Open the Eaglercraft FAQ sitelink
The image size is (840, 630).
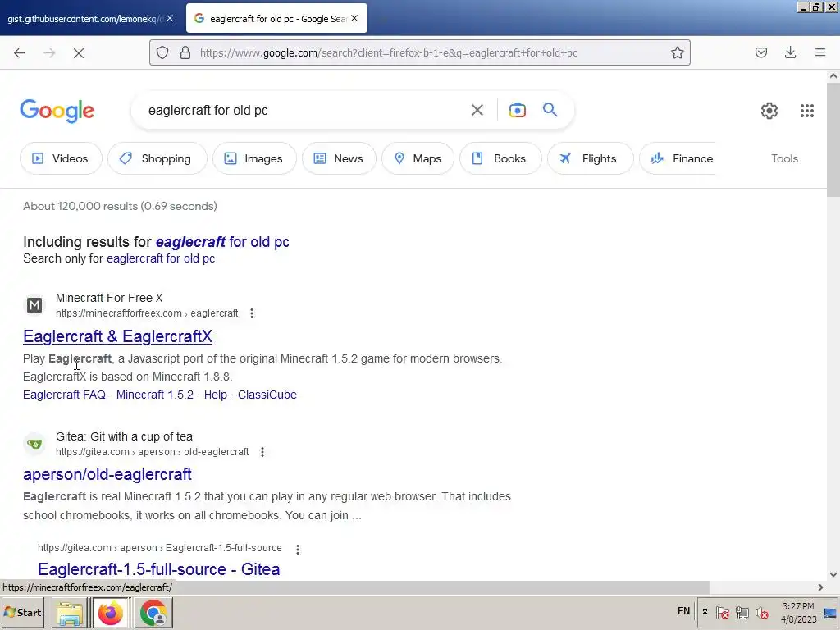point(64,395)
